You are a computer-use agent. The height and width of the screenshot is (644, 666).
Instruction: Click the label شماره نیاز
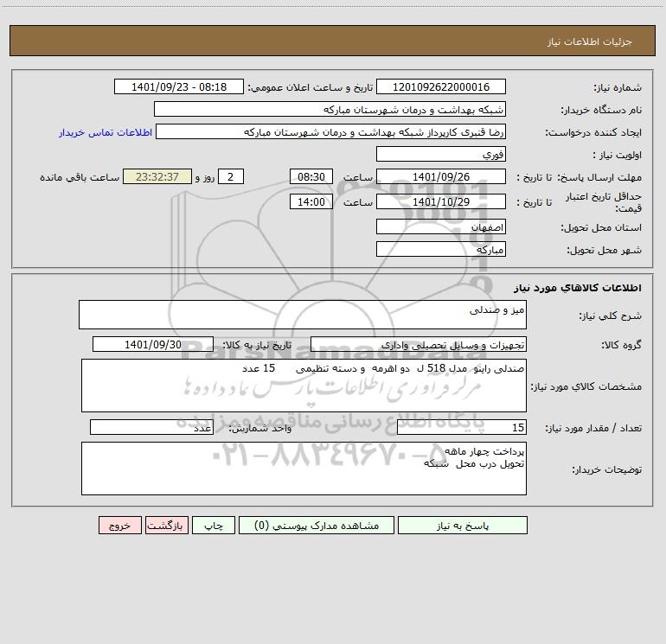click(x=618, y=87)
